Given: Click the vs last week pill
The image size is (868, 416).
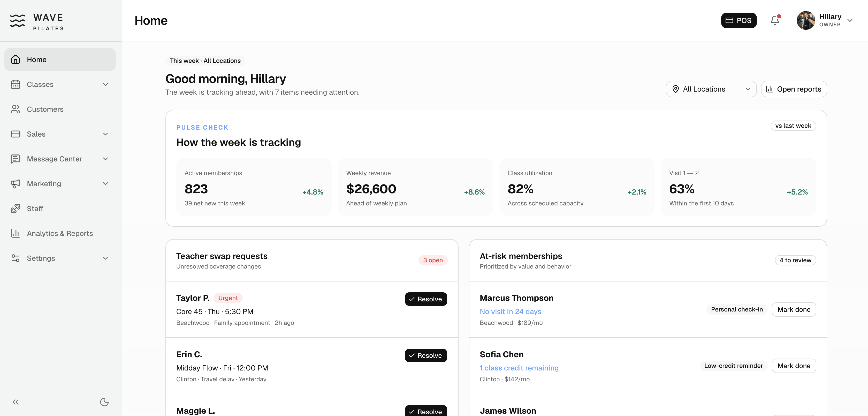Looking at the screenshot, I should click(793, 126).
